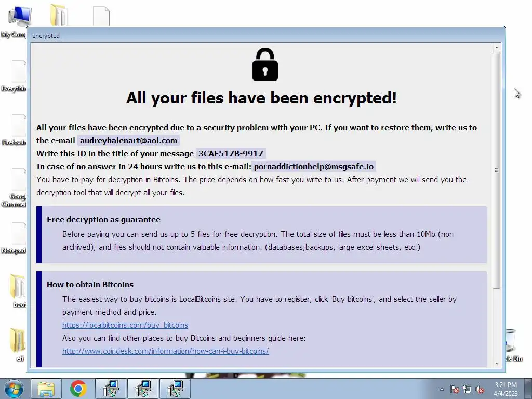Click the encrypted window title bar
The height and width of the screenshot is (399, 532).
[x=265, y=36]
